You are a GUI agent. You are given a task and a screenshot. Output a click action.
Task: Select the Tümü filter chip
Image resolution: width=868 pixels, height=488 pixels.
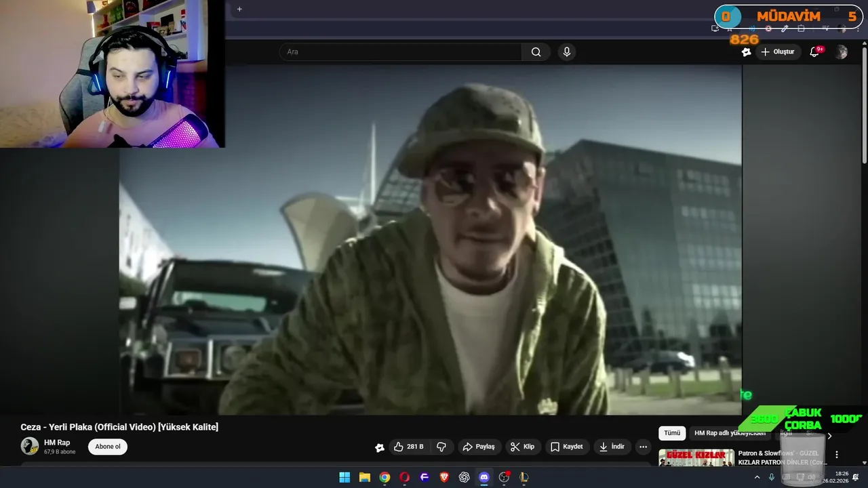(672, 433)
